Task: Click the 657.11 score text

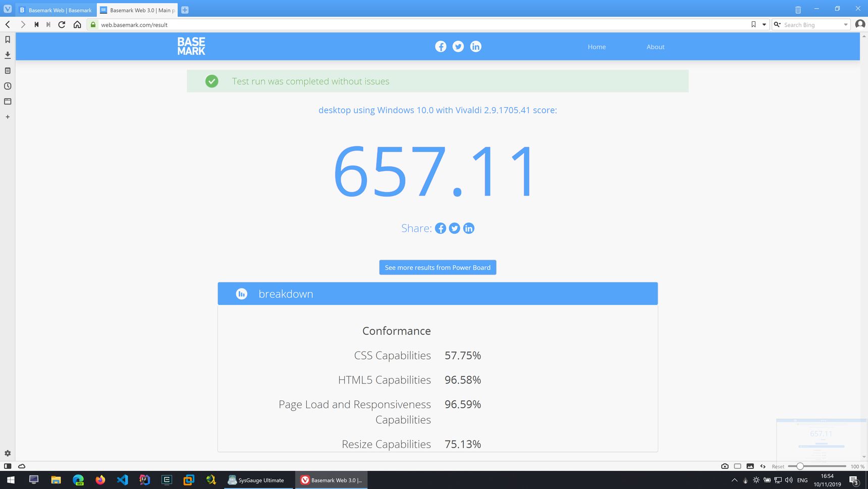Action: (x=434, y=172)
